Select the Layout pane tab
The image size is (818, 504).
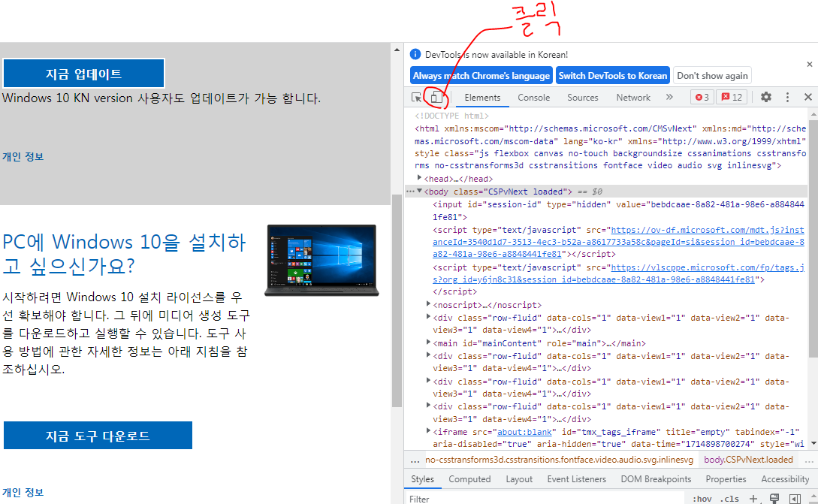click(519, 479)
